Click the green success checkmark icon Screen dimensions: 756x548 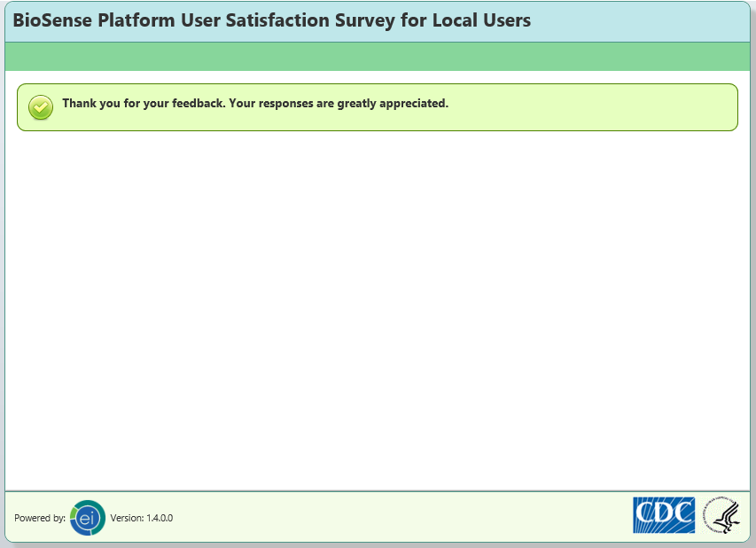tap(40, 107)
